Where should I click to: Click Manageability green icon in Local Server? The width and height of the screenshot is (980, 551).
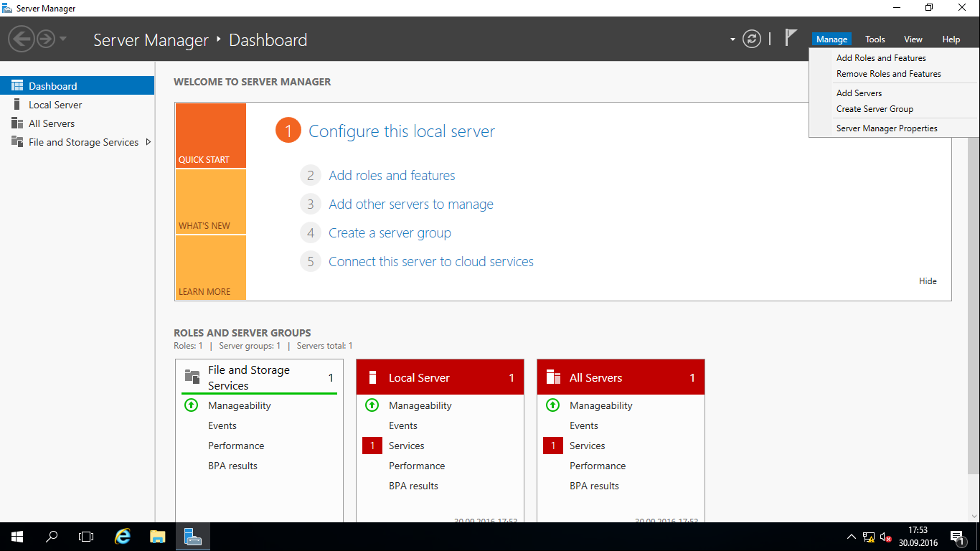(x=372, y=405)
